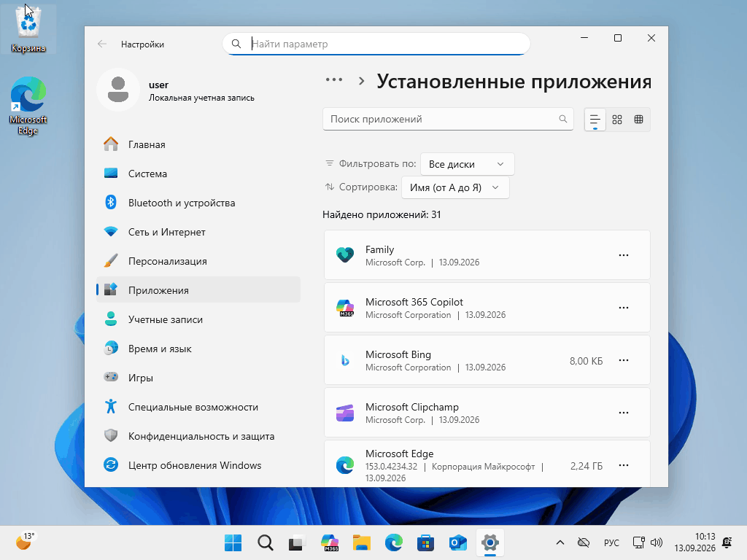Click the 8,00 КБ size value
Screen dimensions: 747x560
click(586, 361)
